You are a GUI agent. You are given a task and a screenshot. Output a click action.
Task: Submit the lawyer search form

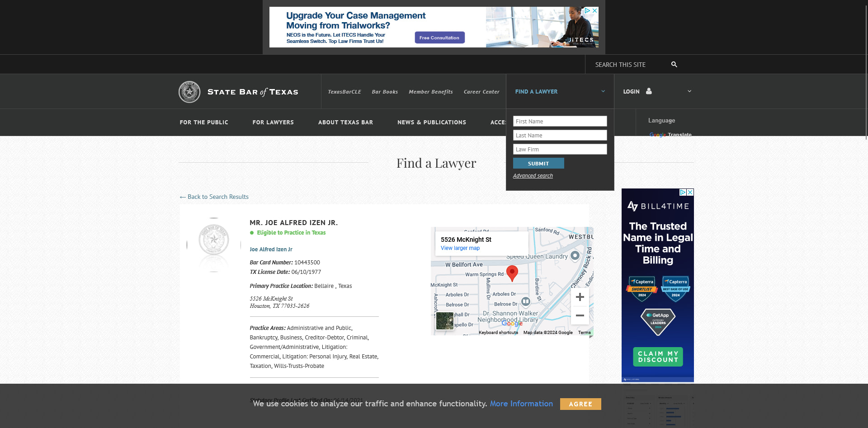(x=538, y=163)
